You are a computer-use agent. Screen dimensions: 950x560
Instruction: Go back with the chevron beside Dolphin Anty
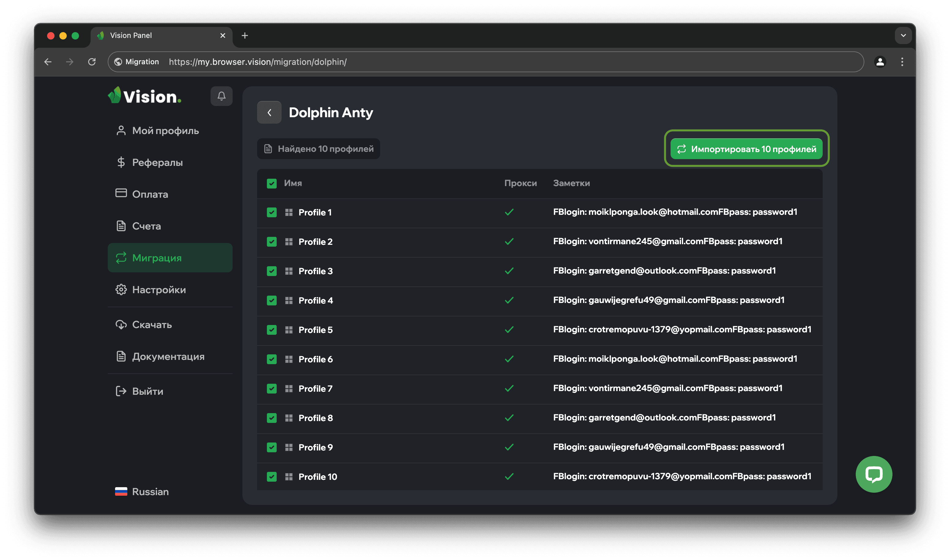pos(269,112)
